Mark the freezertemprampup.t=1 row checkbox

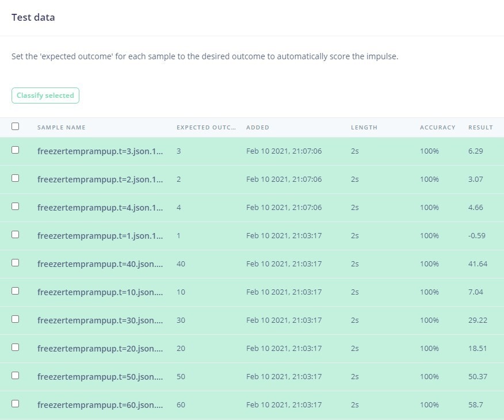coord(15,235)
